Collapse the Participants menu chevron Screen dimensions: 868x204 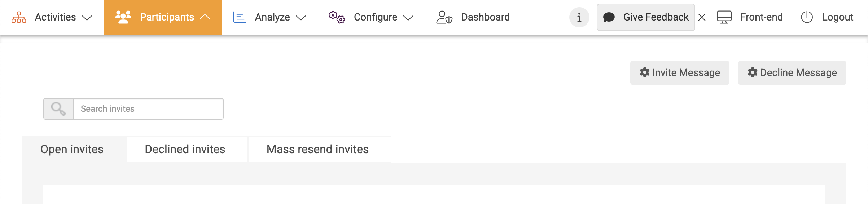tap(205, 17)
